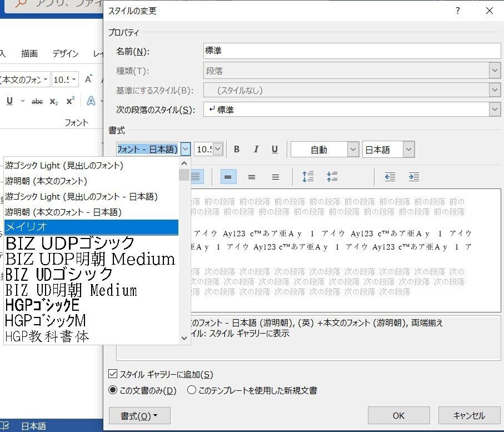Toggle Bold in the style dialog
The height and width of the screenshot is (432, 504).
(x=237, y=149)
